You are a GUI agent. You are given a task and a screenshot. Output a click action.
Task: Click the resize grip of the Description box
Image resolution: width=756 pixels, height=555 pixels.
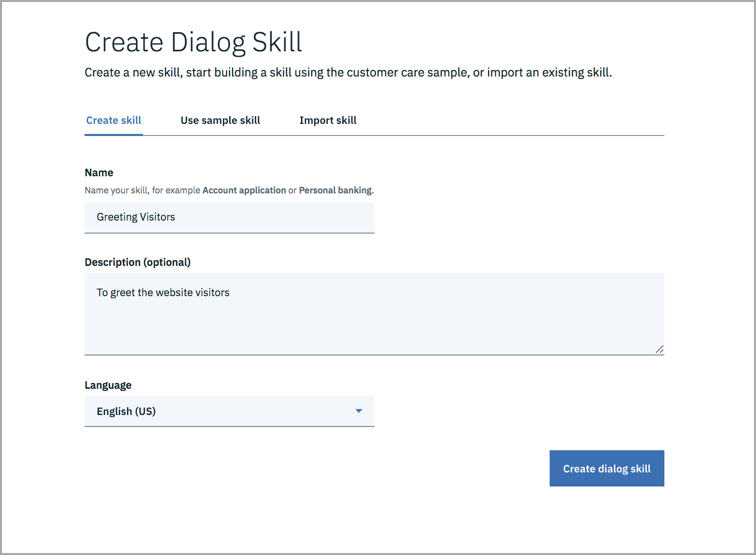[x=660, y=350]
